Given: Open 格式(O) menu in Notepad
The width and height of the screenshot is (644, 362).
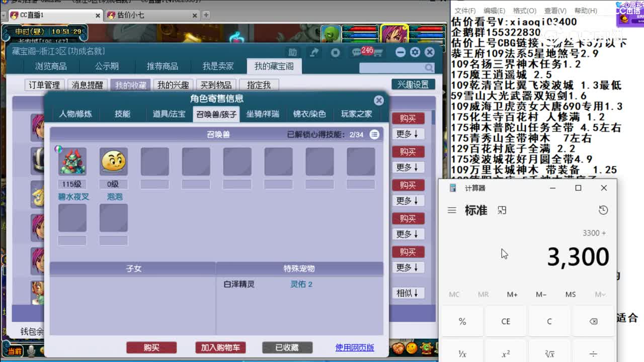Looking at the screenshot, I should 525,11.
